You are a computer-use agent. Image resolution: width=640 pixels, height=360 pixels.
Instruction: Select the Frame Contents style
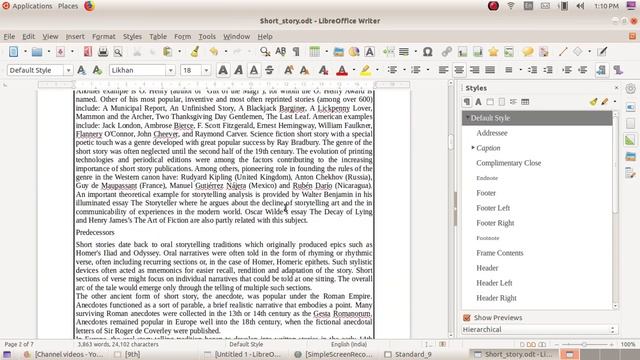500,253
